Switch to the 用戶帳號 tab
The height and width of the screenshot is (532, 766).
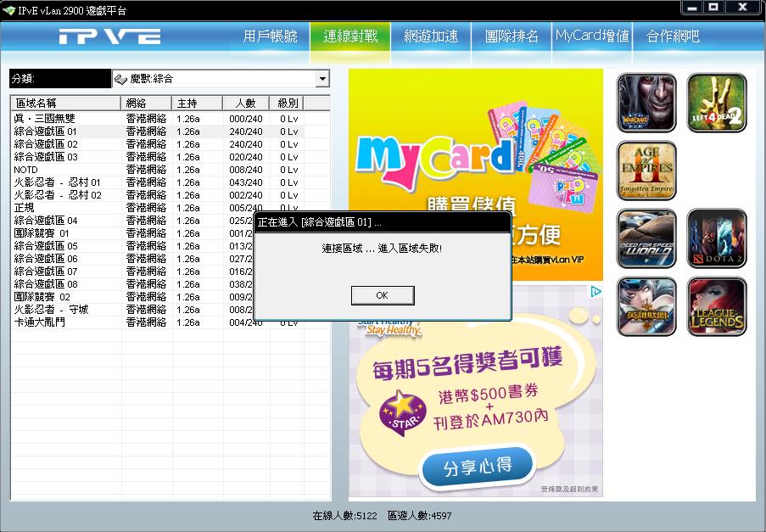click(x=270, y=36)
